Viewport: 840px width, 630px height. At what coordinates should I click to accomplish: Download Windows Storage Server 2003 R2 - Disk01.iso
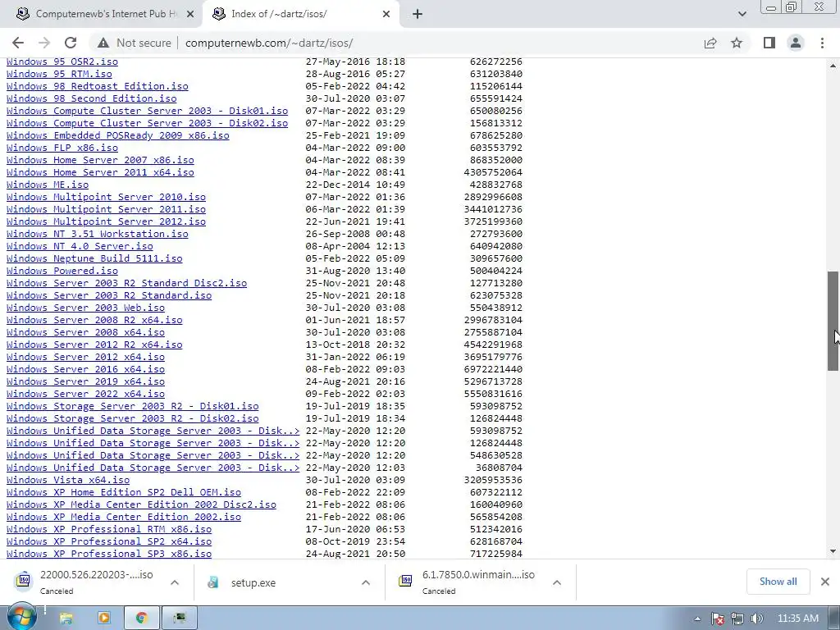tap(133, 406)
